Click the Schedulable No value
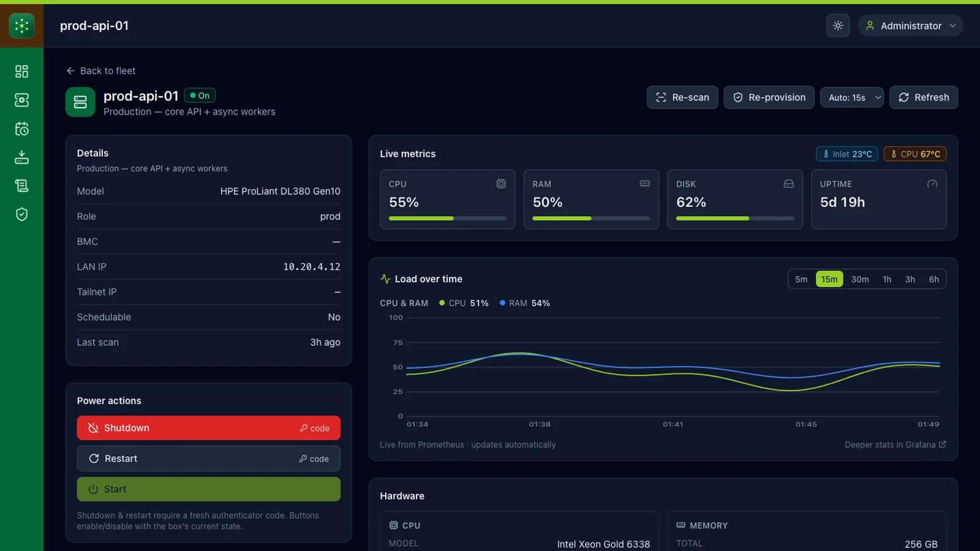 point(334,317)
